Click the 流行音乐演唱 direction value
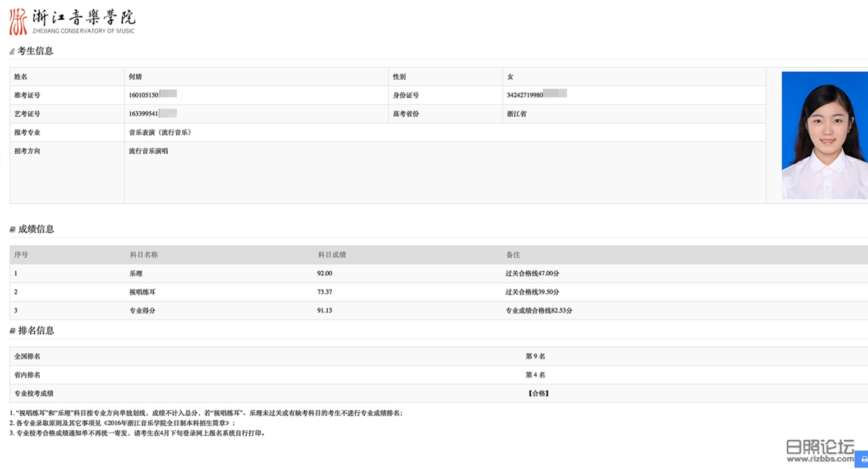Screen dimensions: 868x469 pos(148,151)
